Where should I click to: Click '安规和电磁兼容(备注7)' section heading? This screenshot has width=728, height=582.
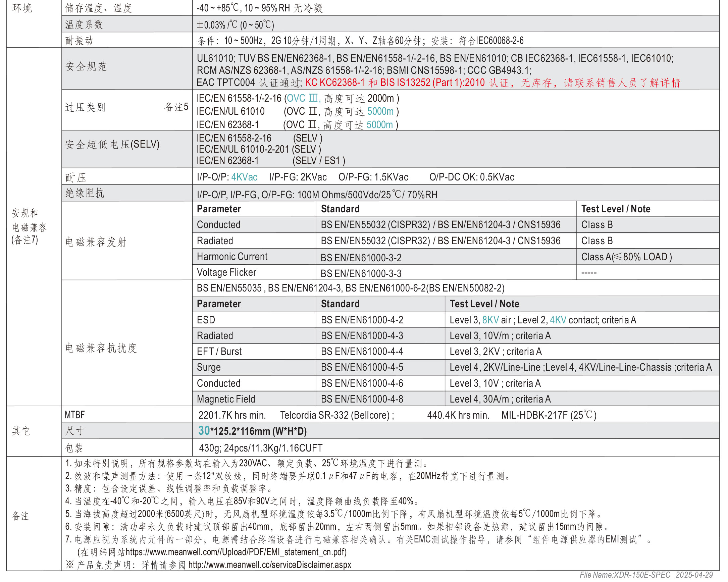(29, 226)
